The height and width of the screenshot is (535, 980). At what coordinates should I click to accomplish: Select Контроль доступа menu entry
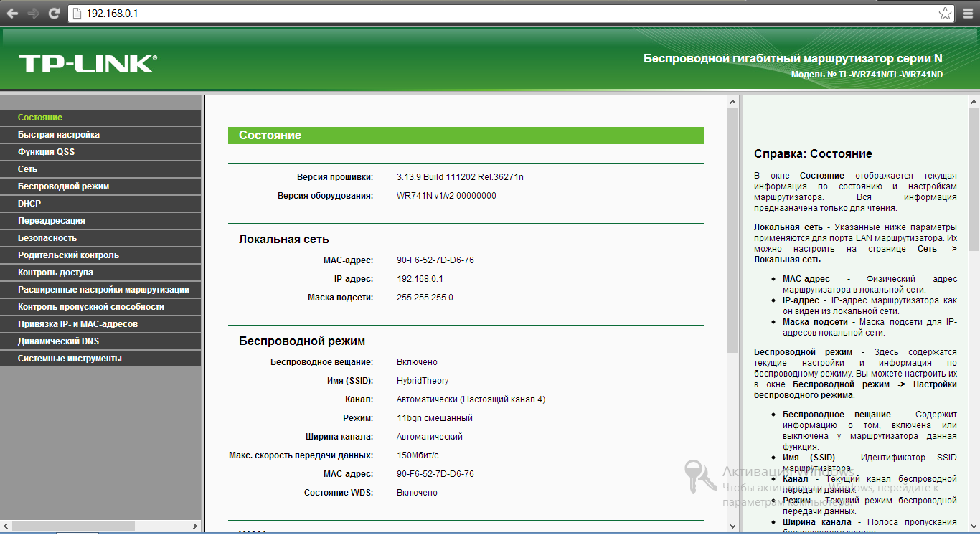(x=100, y=273)
